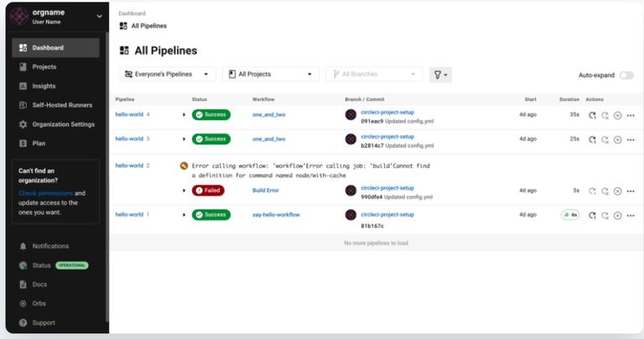
Task: Open the filter funnel dropdown
Action: pyautogui.click(x=440, y=75)
